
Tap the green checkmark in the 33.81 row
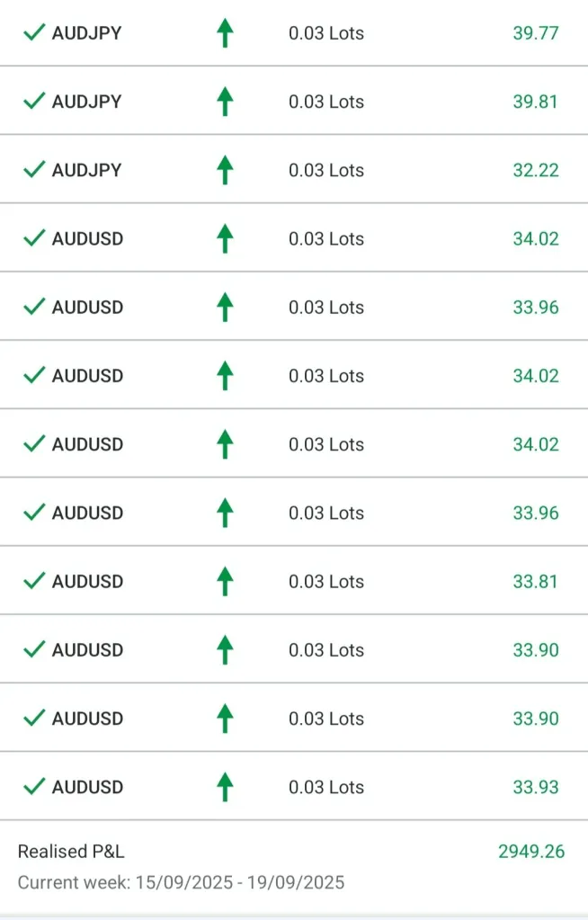click(34, 582)
